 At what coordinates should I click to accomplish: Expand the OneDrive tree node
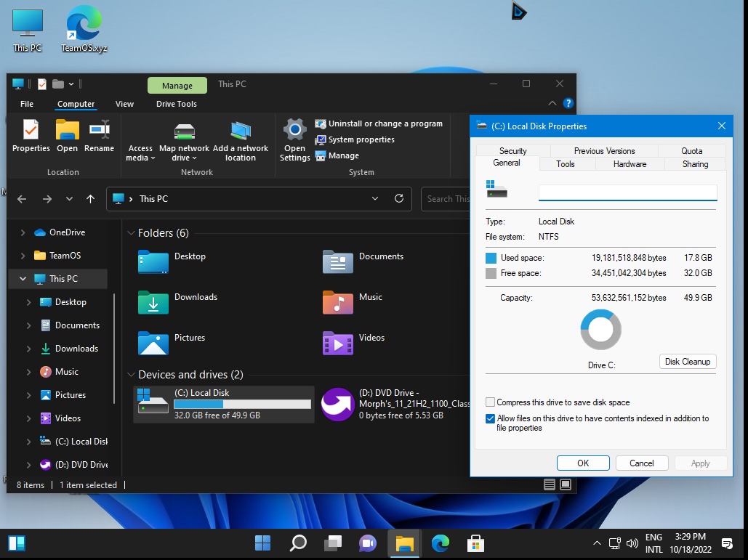23,232
